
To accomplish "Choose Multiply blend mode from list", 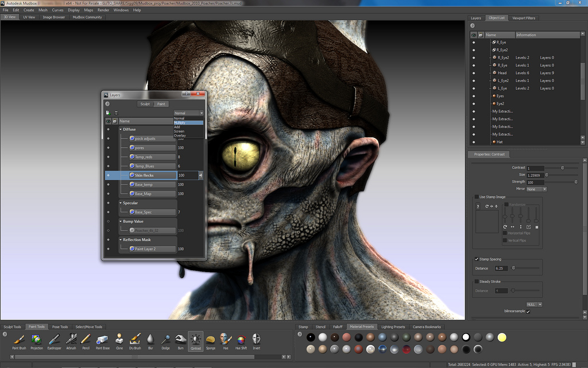I will 188,123.
